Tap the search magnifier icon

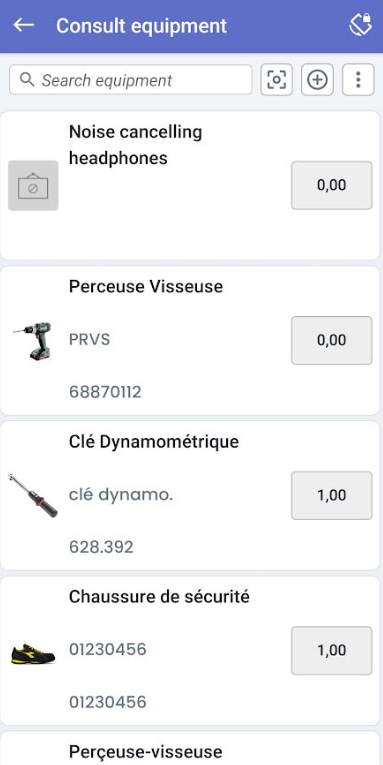[27, 80]
